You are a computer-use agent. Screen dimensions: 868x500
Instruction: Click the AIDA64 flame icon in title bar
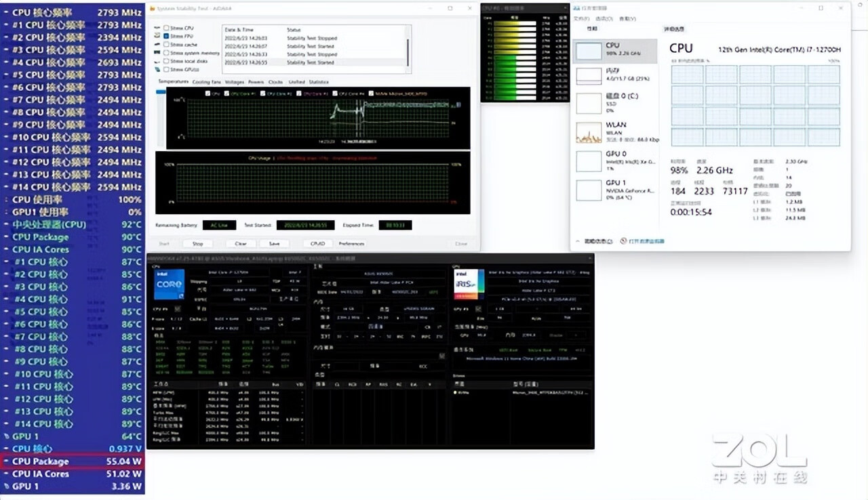153,8
